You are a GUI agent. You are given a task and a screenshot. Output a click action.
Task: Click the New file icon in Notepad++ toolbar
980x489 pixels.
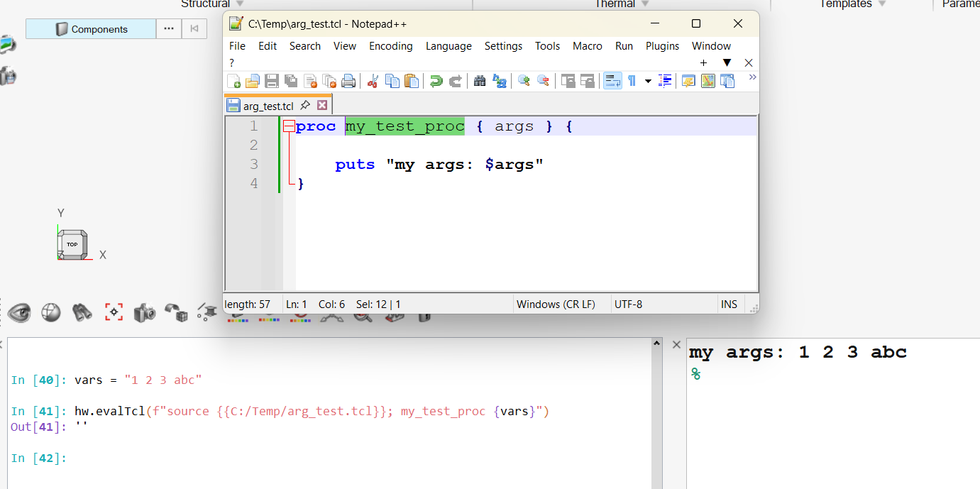pyautogui.click(x=233, y=81)
